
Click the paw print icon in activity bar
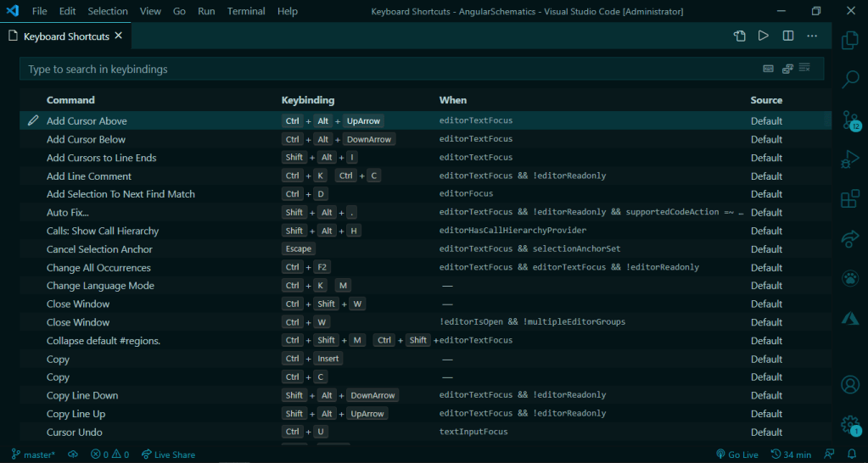pos(849,277)
